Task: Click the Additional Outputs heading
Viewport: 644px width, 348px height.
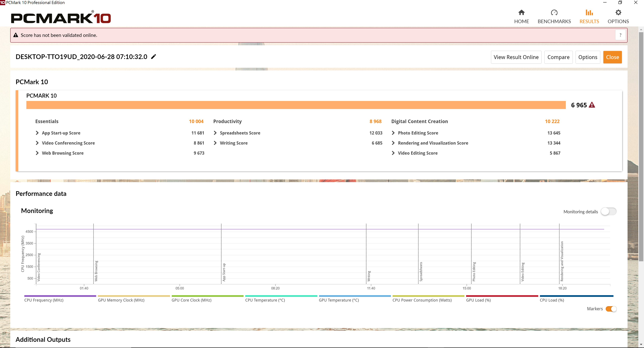Action: tap(43, 339)
